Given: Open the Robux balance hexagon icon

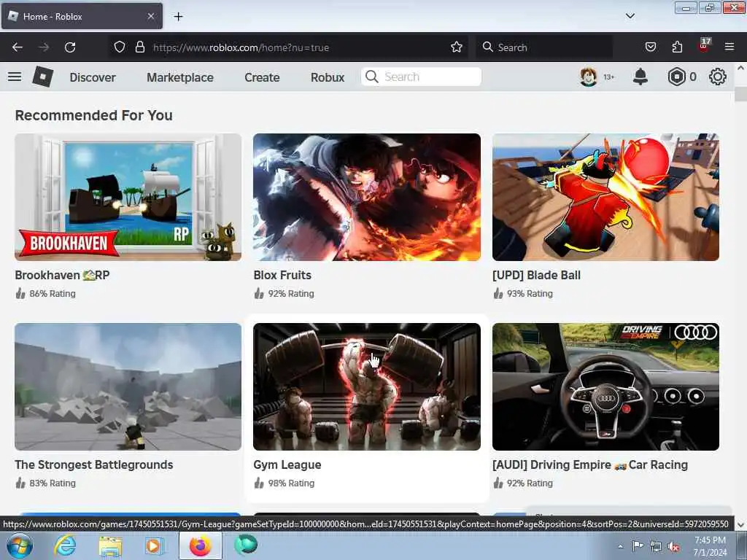Looking at the screenshot, I should click(676, 77).
